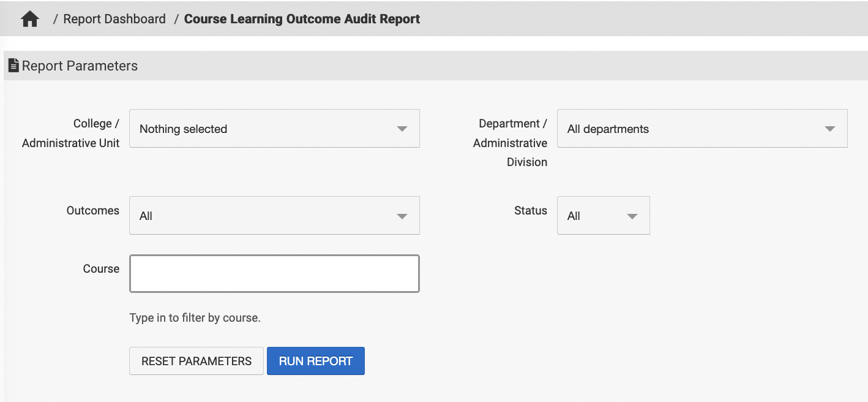Click the Report Parameters panel header text
Image resolution: width=868 pixels, height=402 pixels.
(x=80, y=66)
